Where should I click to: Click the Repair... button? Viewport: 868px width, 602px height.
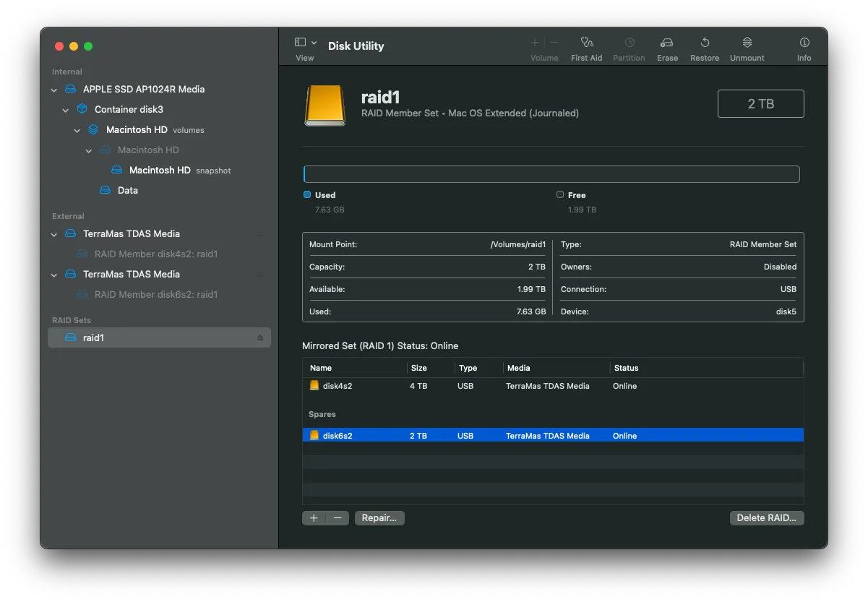(x=379, y=518)
